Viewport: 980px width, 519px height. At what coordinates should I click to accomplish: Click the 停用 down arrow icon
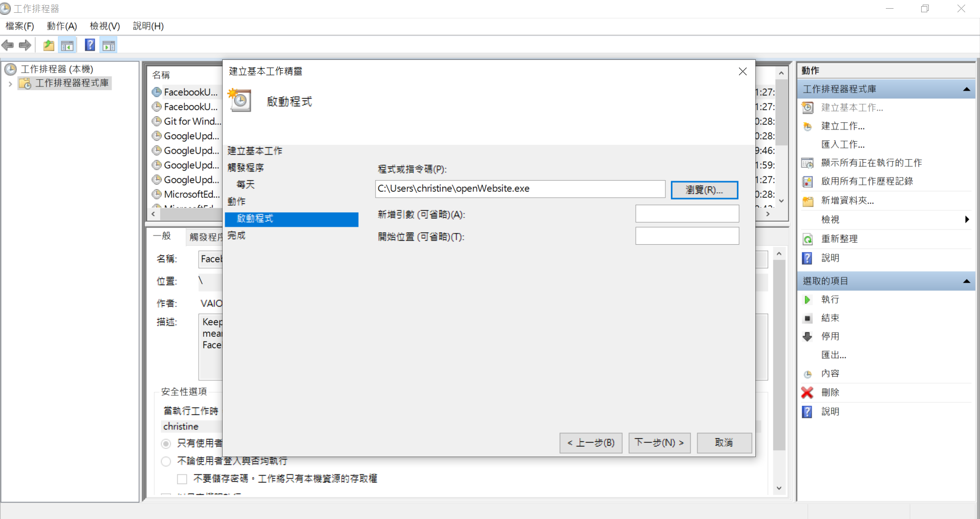tap(807, 336)
